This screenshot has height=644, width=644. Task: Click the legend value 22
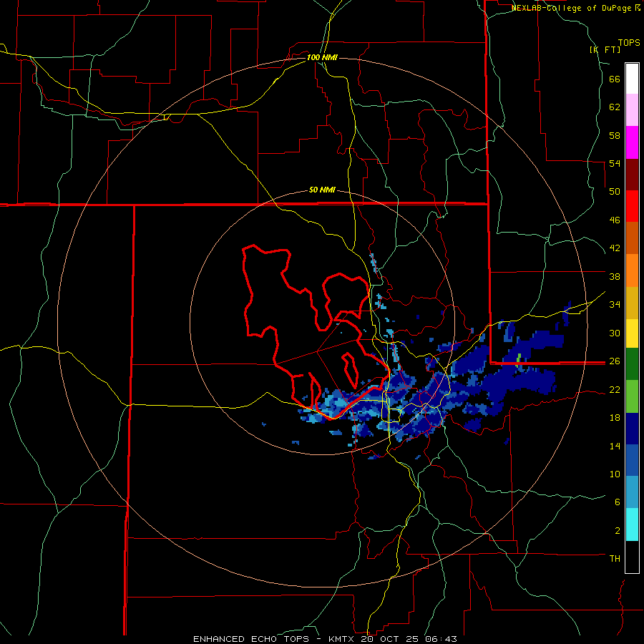(x=615, y=389)
